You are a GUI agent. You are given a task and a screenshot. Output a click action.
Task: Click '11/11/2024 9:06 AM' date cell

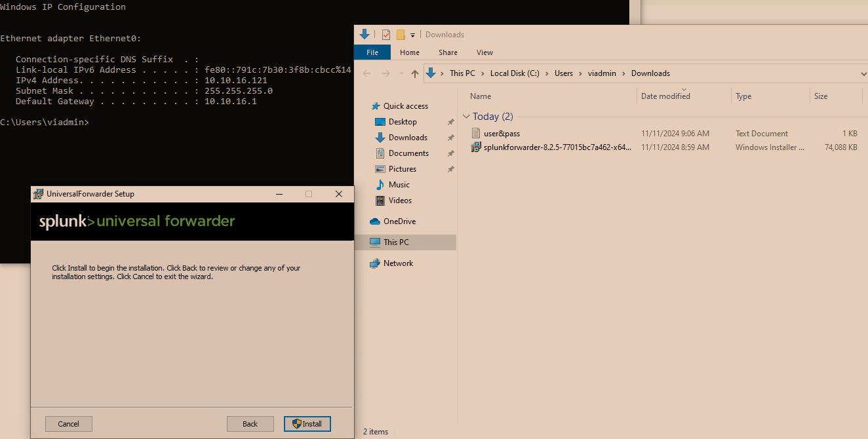tap(675, 134)
